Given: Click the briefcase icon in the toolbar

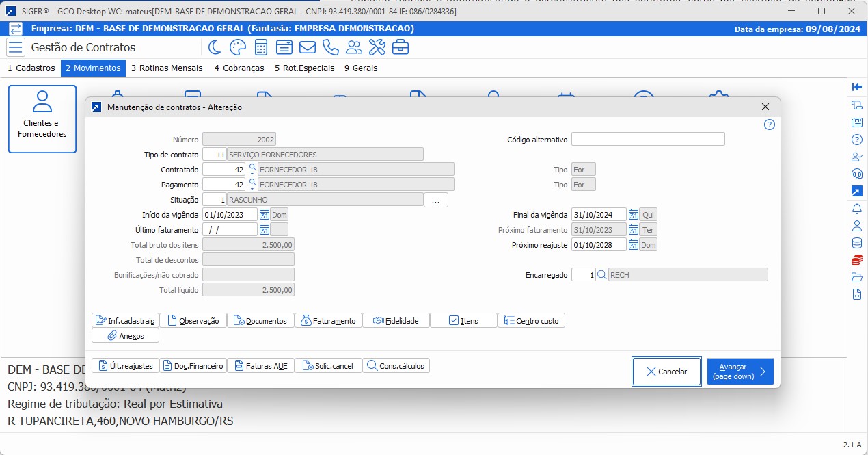Looking at the screenshot, I should click(x=401, y=47).
